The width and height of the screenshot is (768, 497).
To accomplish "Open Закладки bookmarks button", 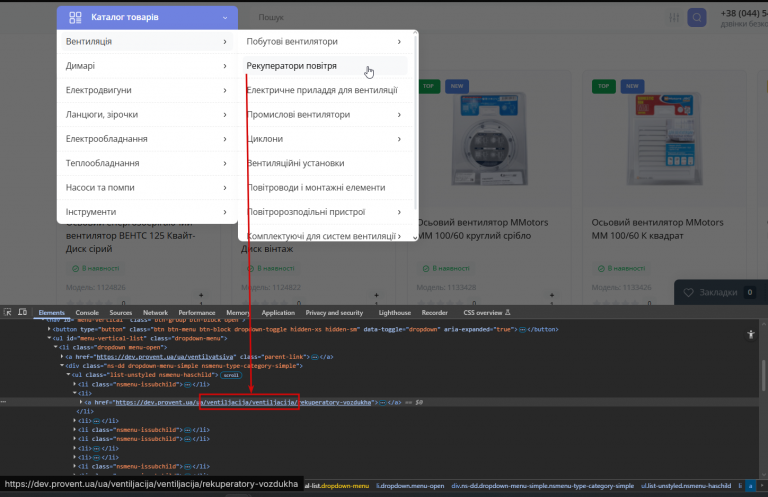I will click(x=721, y=292).
